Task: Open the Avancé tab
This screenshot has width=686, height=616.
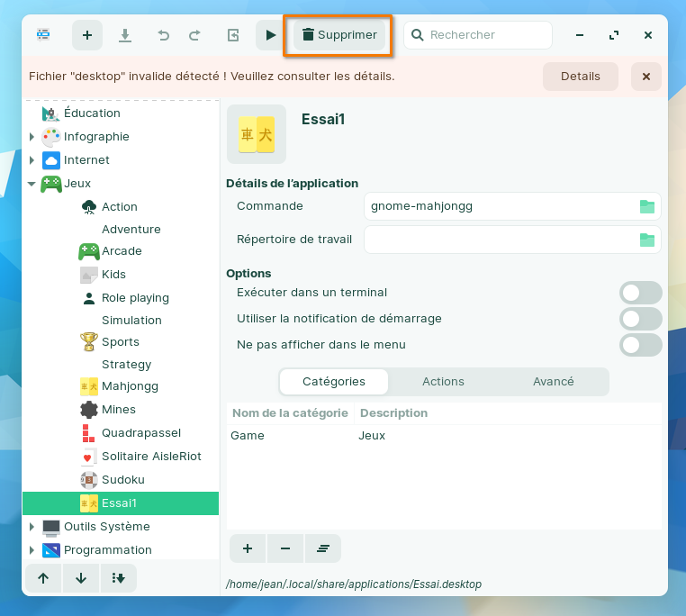Action: coord(553,382)
